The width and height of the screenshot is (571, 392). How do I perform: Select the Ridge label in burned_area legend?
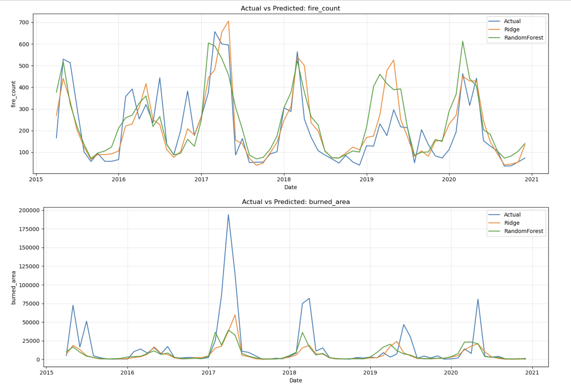coord(512,223)
